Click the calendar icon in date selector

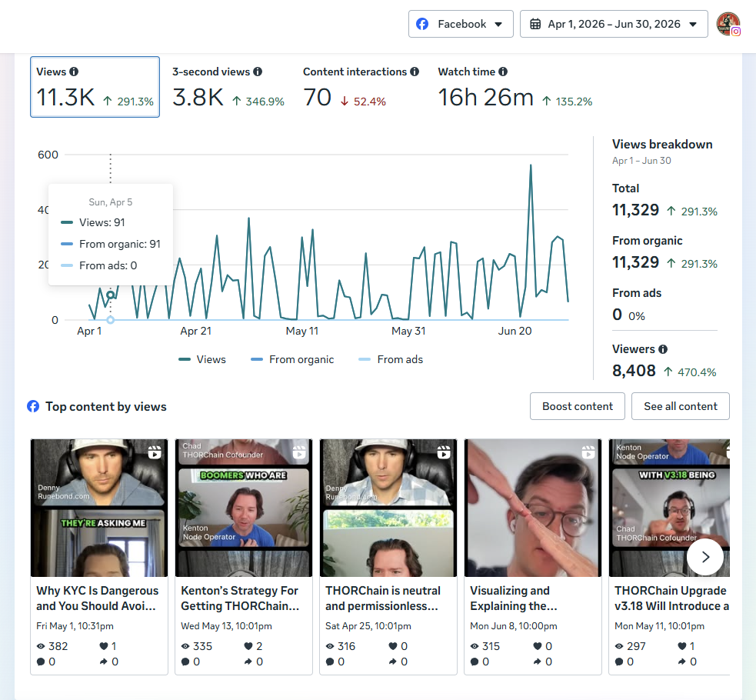point(535,24)
